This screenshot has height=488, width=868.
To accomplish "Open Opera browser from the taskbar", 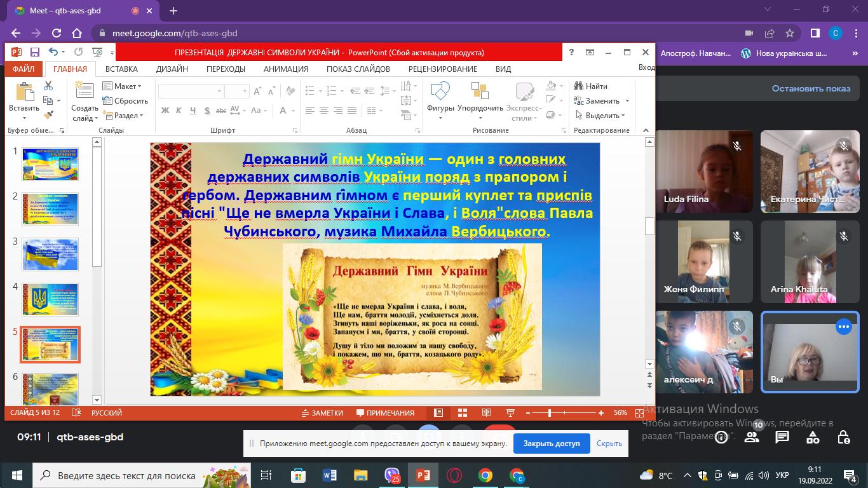I will 454,475.
